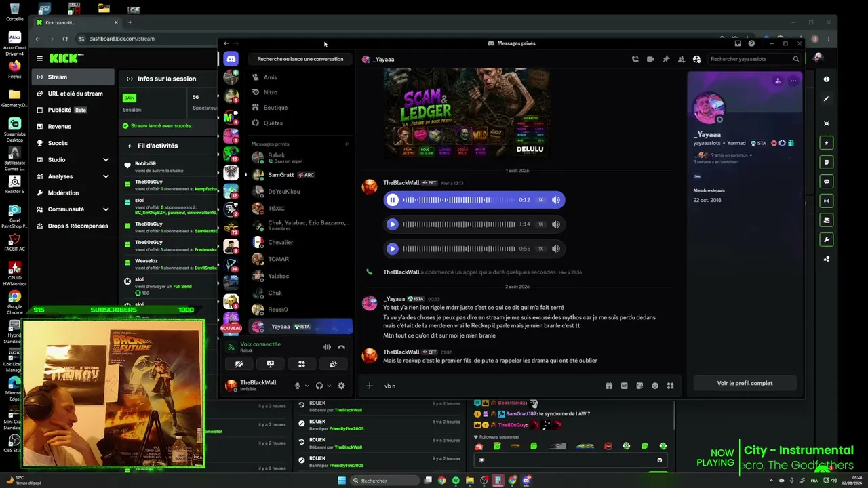Open pinned messages in Discord chat
Screen dimensions: 868x488
pyautogui.click(x=666, y=59)
